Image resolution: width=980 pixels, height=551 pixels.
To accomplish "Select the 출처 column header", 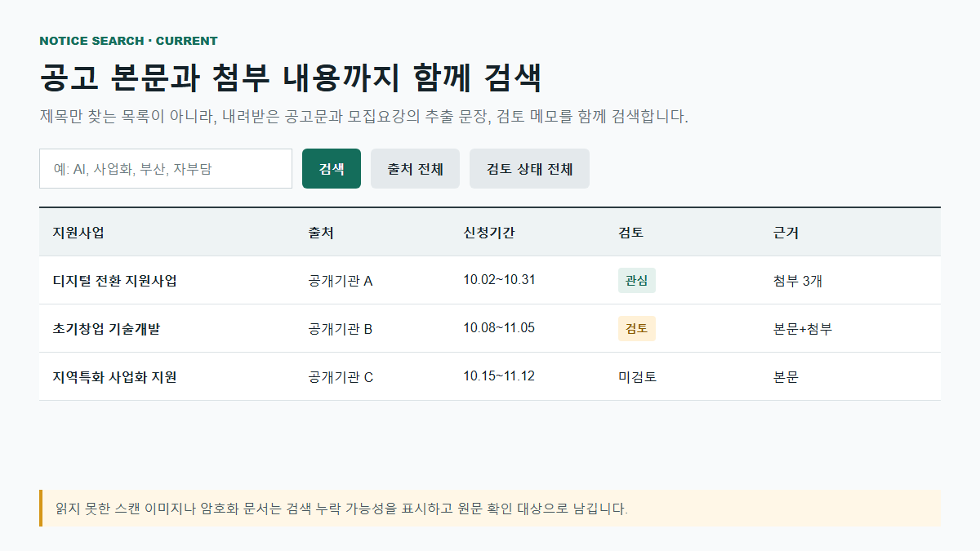I will tap(321, 233).
